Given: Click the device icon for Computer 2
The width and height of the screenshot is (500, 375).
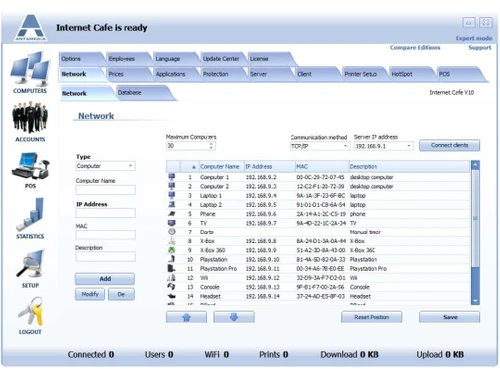Looking at the screenshot, I should 172,186.
